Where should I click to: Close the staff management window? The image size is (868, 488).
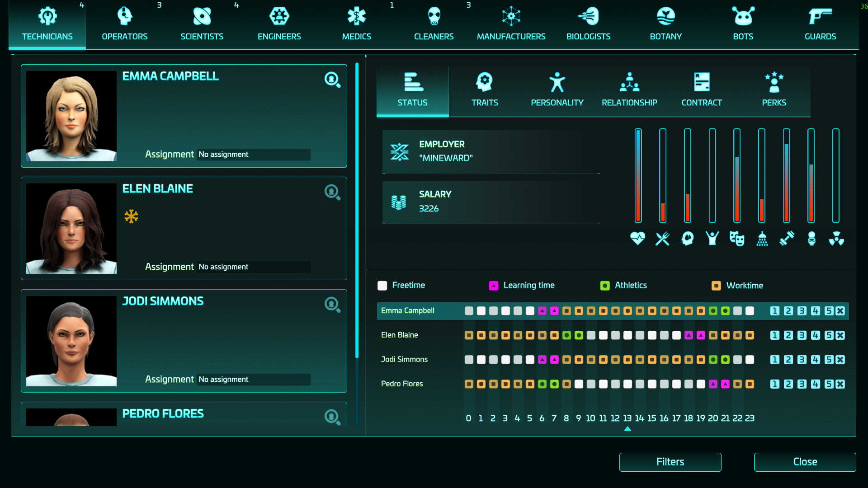tap(805, 462)
